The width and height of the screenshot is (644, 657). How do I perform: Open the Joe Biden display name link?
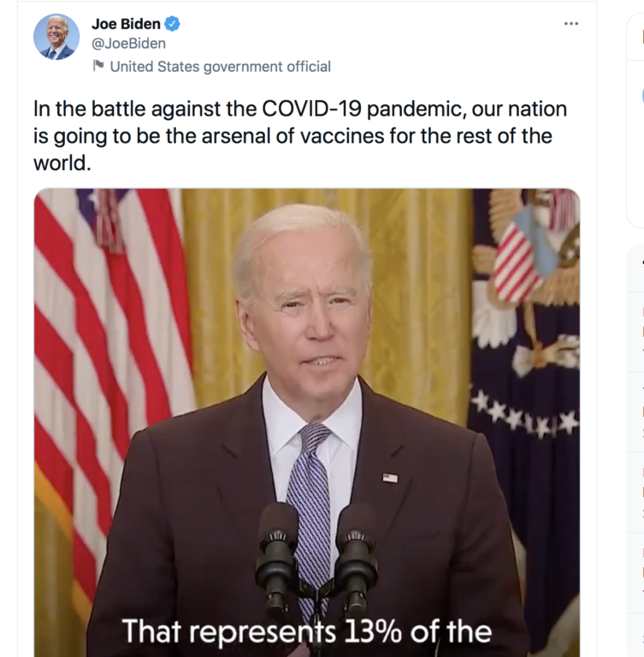[x=126, y=24]
